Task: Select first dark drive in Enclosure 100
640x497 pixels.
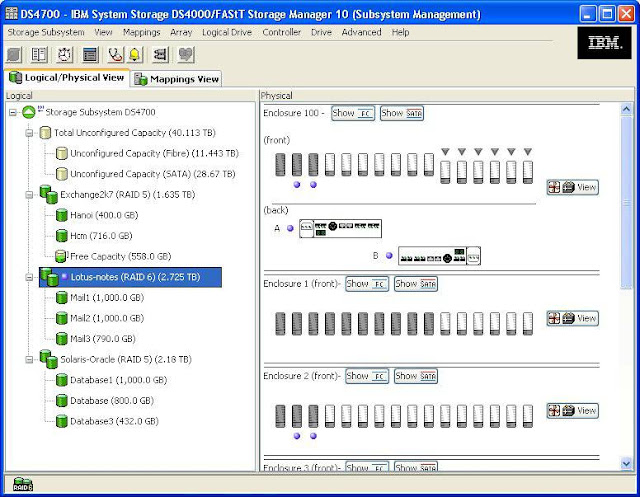Action: pyautogui.click(x=280, y=164)
